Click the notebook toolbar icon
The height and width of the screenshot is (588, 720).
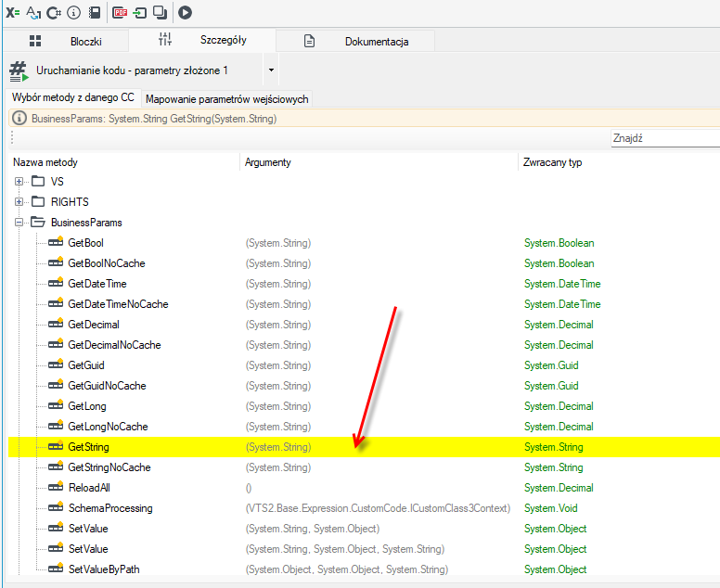[94, 12]
